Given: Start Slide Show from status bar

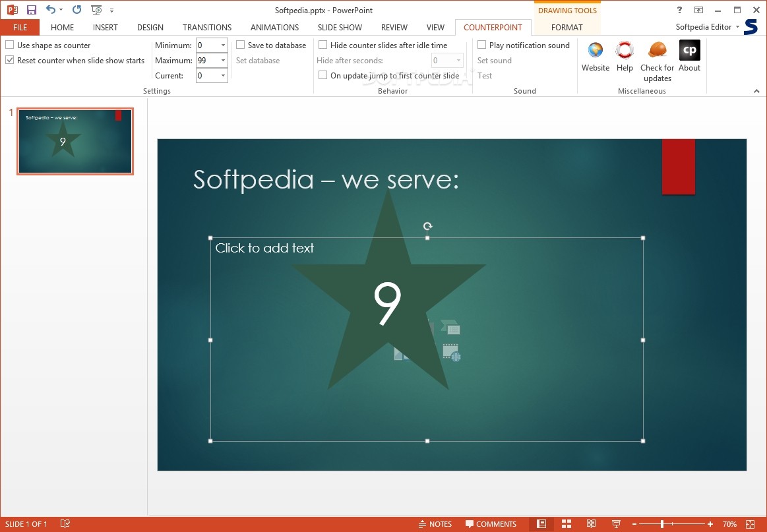Looking at the screenshot, I should 616,523.
